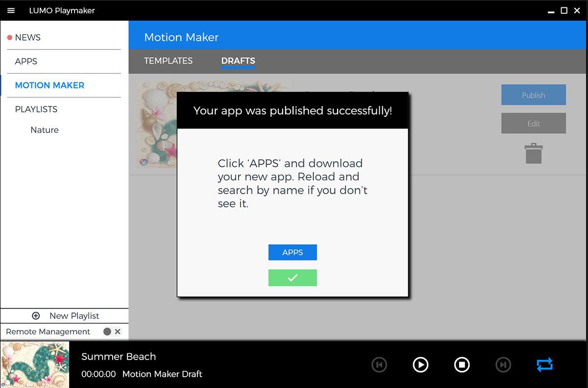Open the hamburger menu in title bar

pyautogui.click(x=11, y=10)
